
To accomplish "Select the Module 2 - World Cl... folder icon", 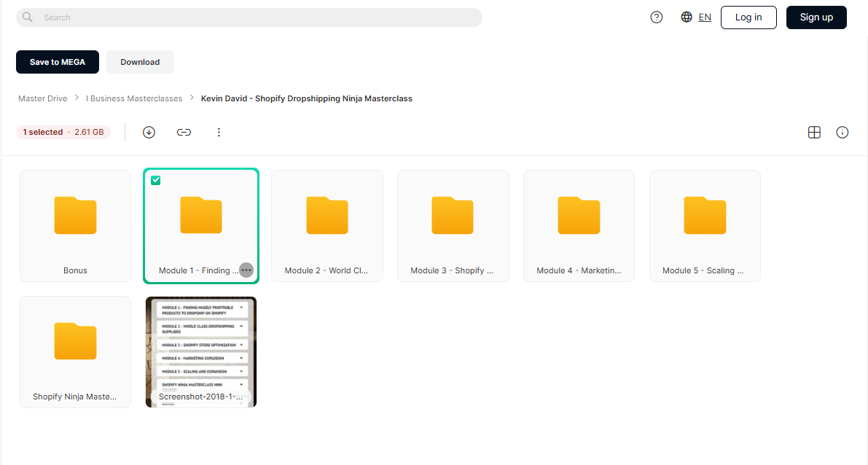I will pyautogui.click(x=327, y=215).
